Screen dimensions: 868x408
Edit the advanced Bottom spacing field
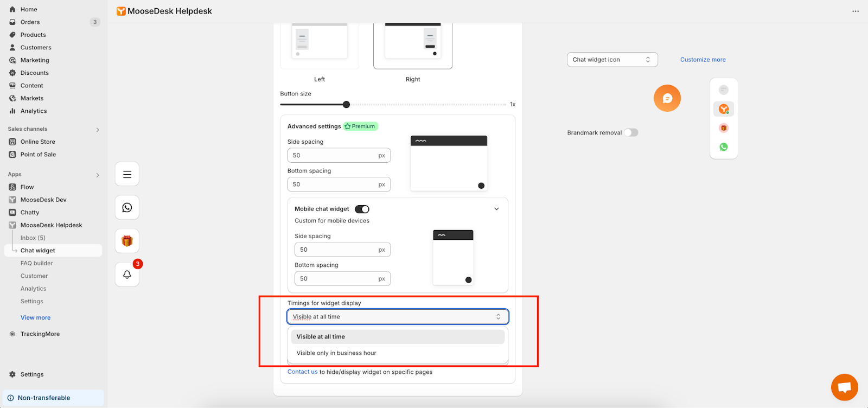339,184
